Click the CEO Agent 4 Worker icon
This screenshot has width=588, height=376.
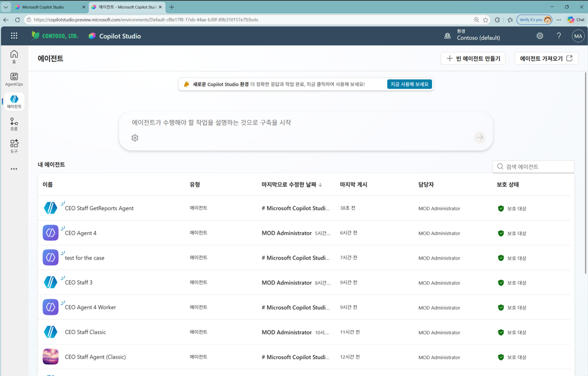51,307
